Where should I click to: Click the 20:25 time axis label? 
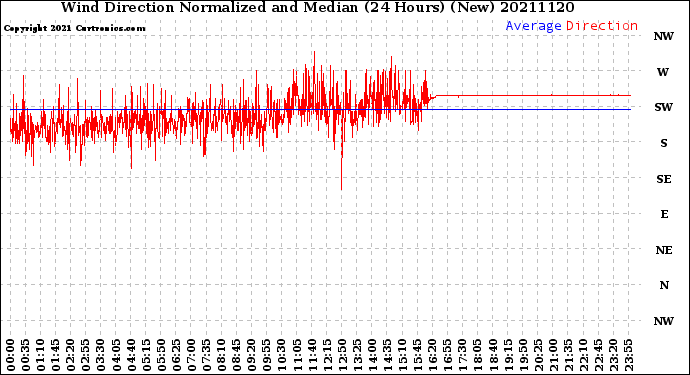(538, 355)
